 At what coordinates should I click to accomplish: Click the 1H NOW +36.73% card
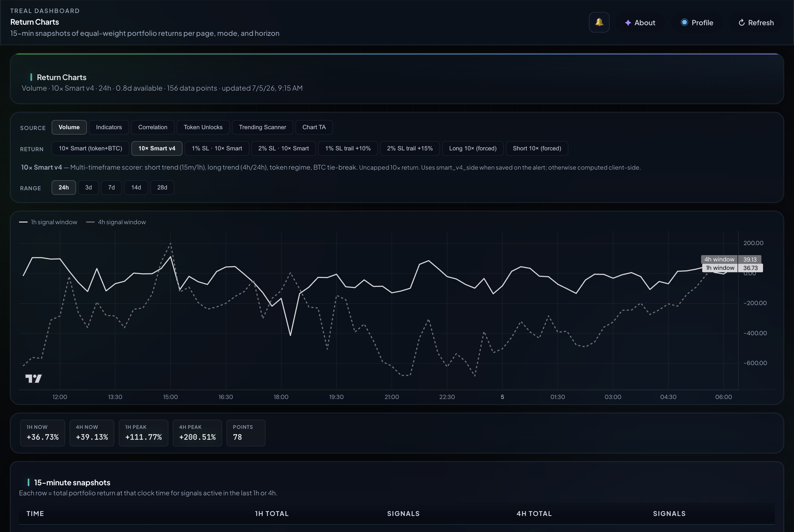pyautogui.click(x=42, y=433)
